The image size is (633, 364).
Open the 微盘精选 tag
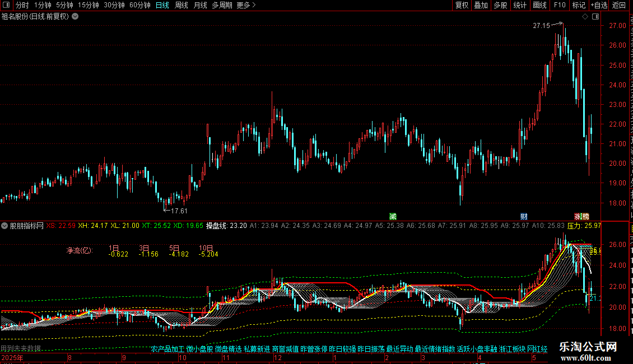click(x=228, y=349)
